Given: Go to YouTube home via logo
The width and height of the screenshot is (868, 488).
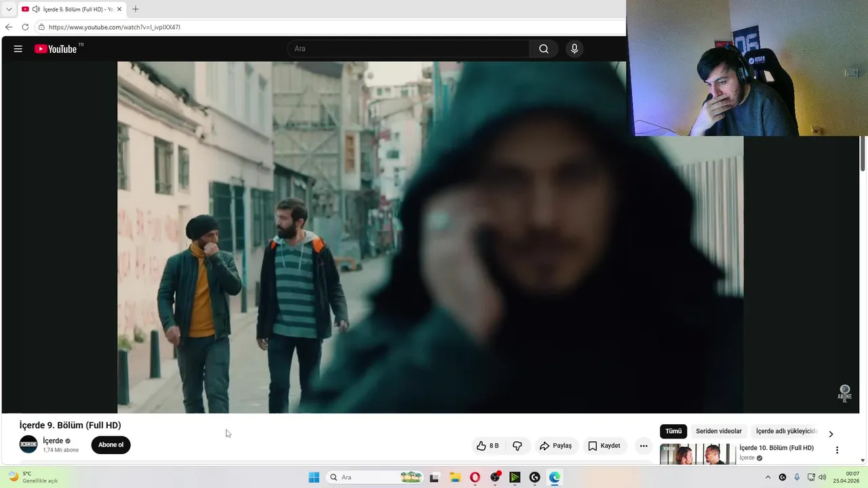Looking at the screenshot, I should click(56, 49).
